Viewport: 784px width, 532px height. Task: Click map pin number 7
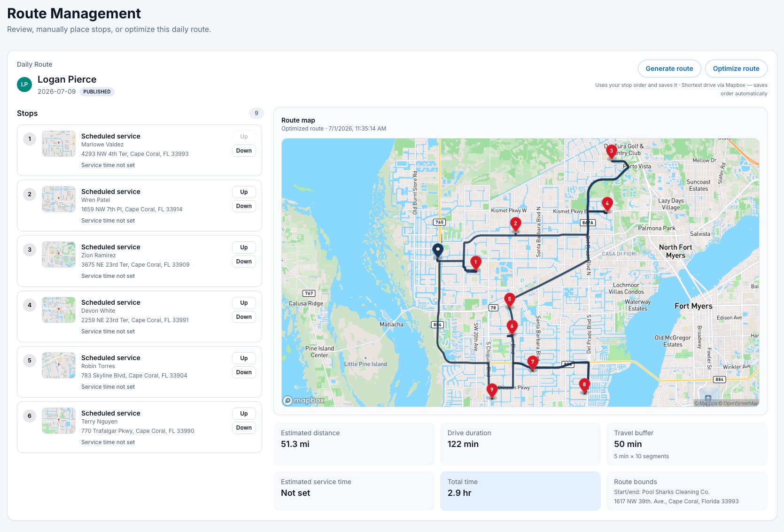coord(532,362)
